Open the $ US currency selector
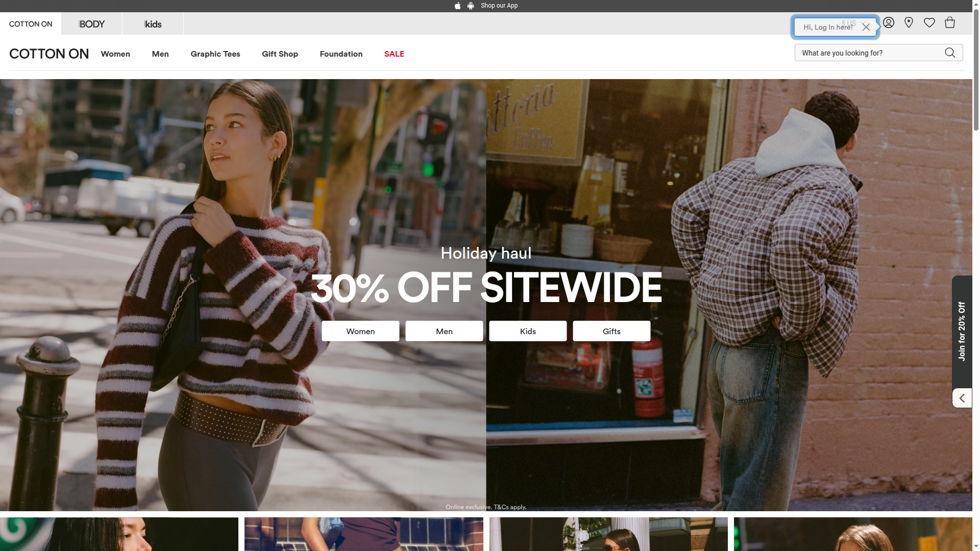This screenshot has height=551, width=980. pyautogui.click(x=849, y=23)
